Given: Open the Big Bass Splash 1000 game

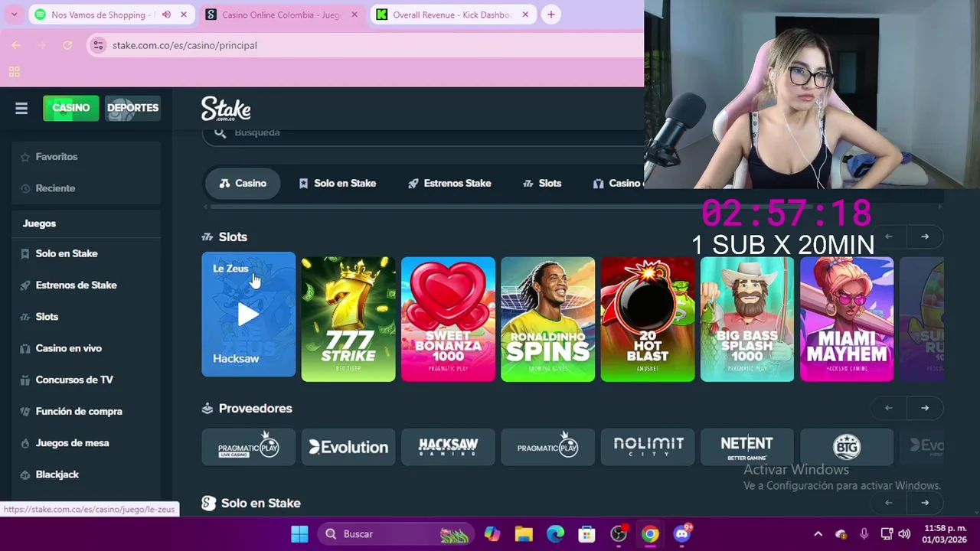Looking at the screenshot, I should pyautogui.click(x=747, y=319).
